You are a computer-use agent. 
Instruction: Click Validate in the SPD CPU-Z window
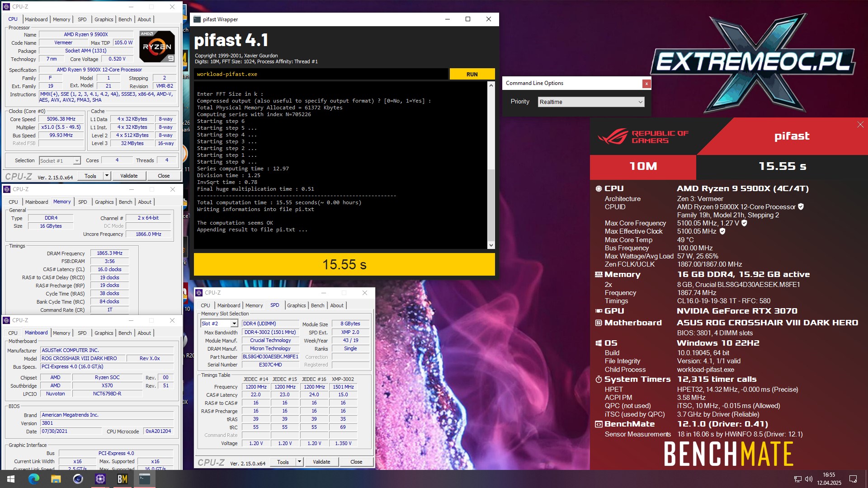pos(321,462)
